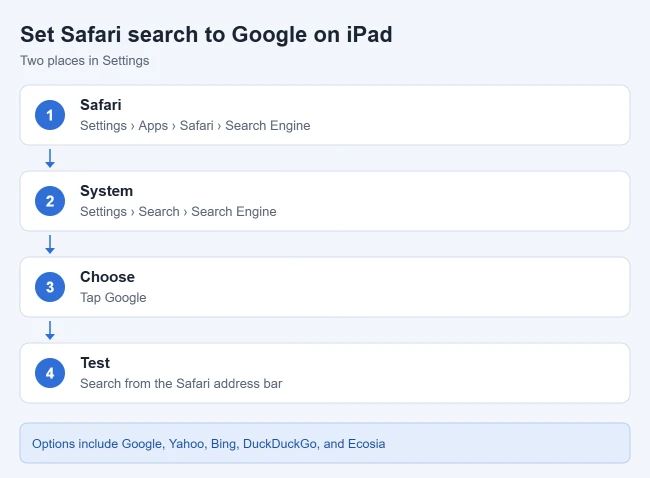Screen dimensions: 650x478
Task: Click the subtitle 'Two places in Settings'
Action: (x=85, y=61)
